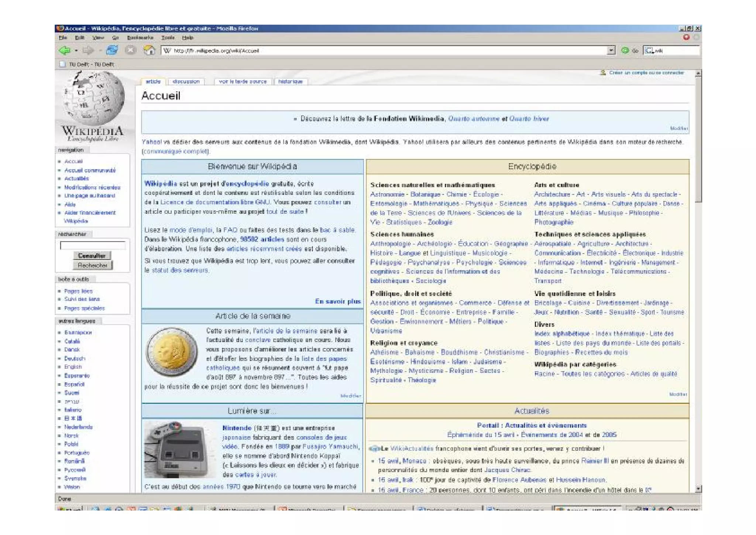Open the address bar URL dropdown
756x535 pixels.
pos(611,50)
